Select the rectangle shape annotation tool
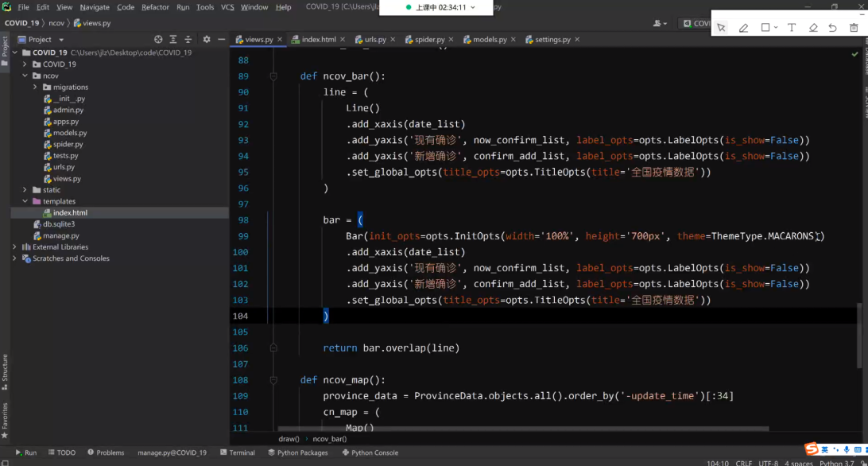Image resolution: width=868 pixels, height=466 pixels. point(765,27)
